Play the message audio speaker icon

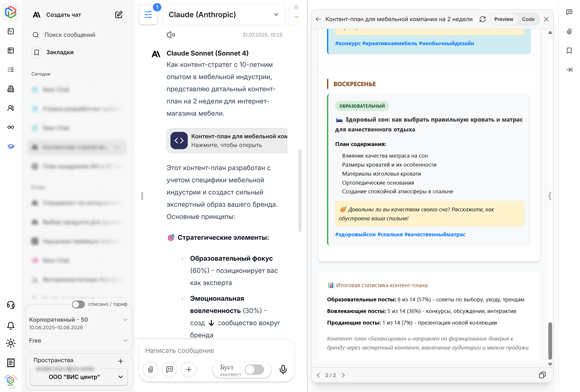click(x=171, y=35)
